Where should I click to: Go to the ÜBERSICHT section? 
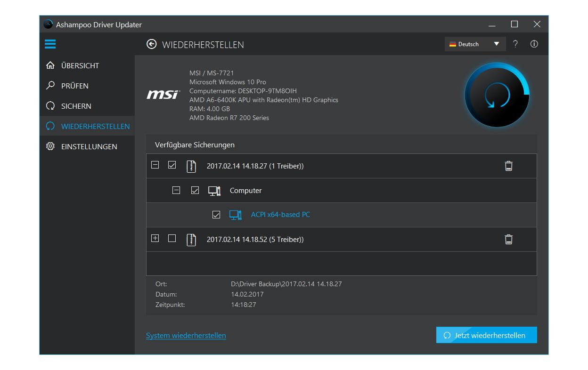80,65
